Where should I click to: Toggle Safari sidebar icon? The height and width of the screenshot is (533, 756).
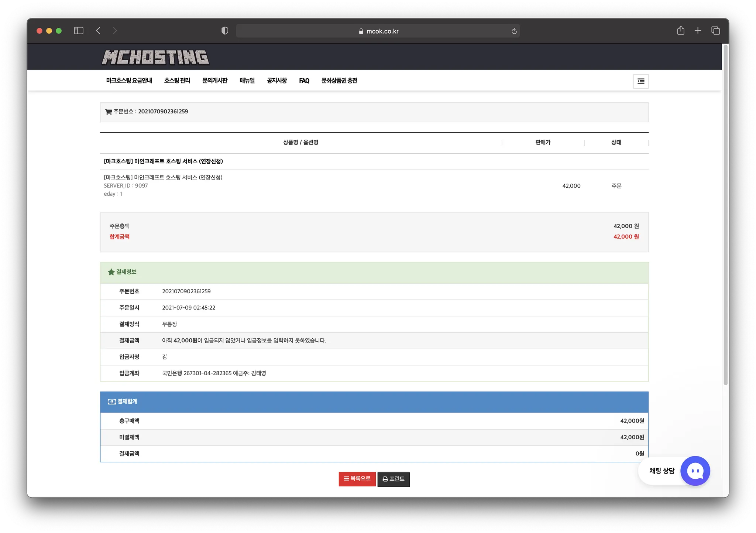[79, 31]
